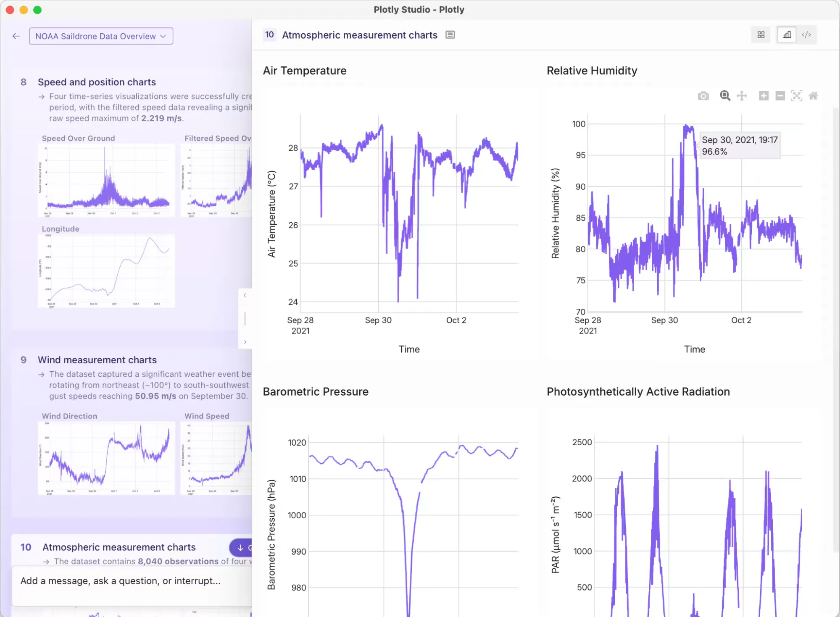840x617 pixels.
Task: Select the Zoom tool in modebar
Action: pyautogui.click(x=725, y=96)
